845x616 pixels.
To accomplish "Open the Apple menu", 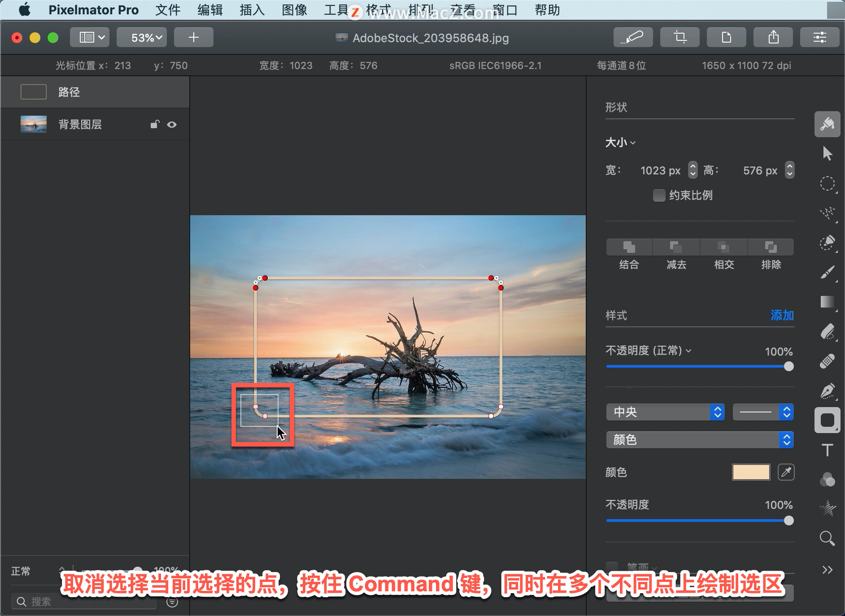I will 25,9.
